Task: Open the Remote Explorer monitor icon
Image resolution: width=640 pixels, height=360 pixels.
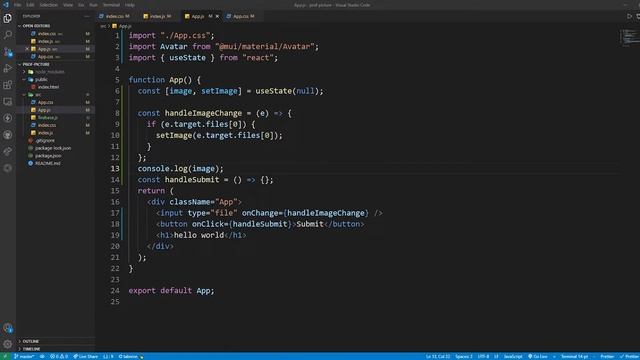Action: [x=7, y=101]
